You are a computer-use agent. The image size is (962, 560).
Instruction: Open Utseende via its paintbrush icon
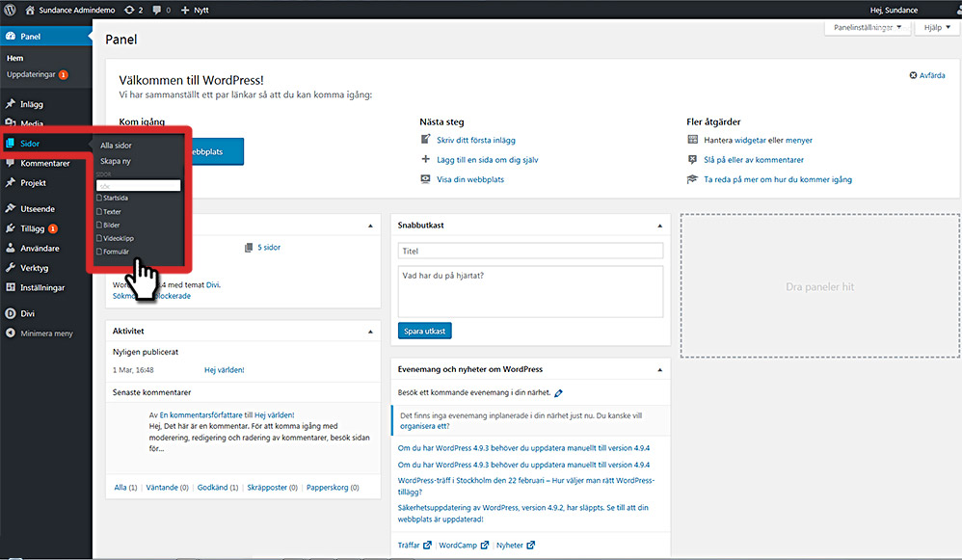pos(11,208)
